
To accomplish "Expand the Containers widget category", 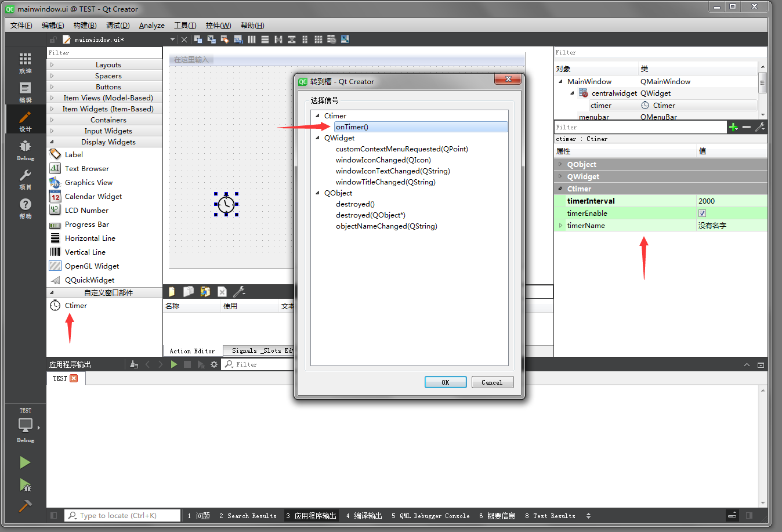I will tap(52, 120).
